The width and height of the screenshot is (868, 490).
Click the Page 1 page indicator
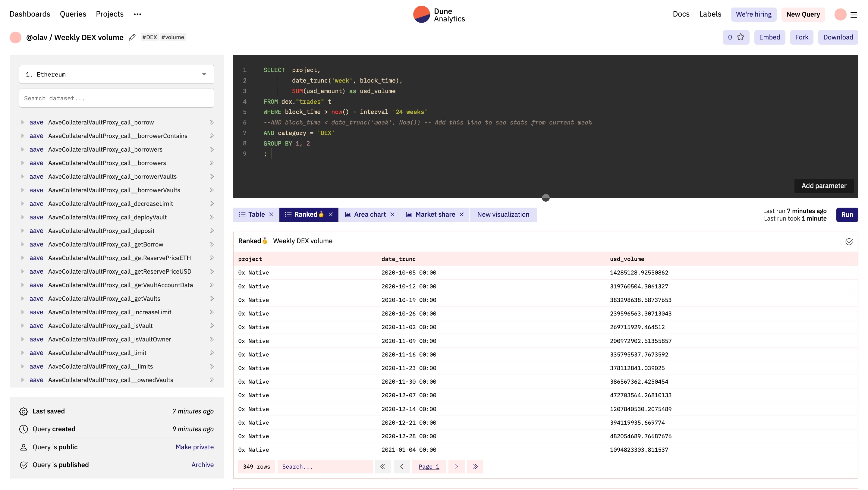point(429,466)
